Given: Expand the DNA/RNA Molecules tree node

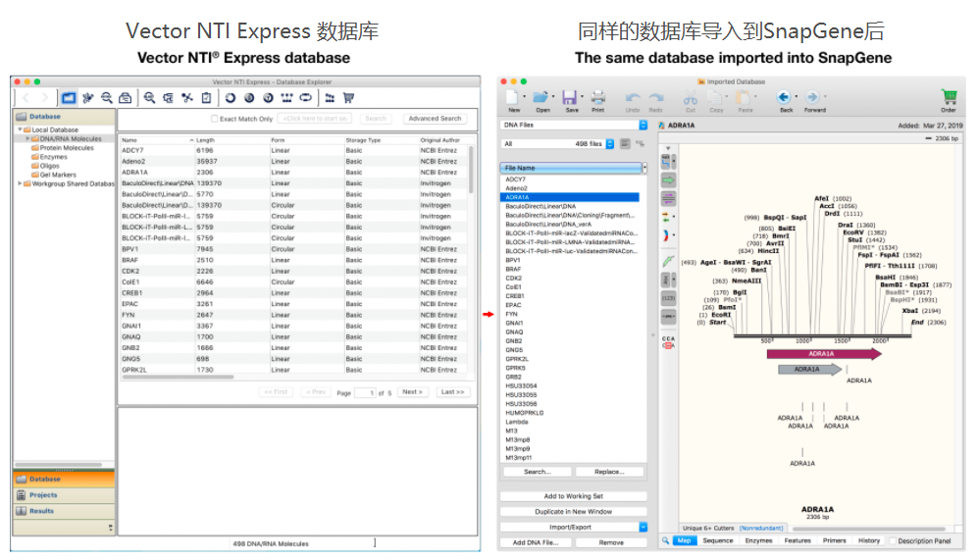Looking at the screenshot, I should tap(27, 138).
